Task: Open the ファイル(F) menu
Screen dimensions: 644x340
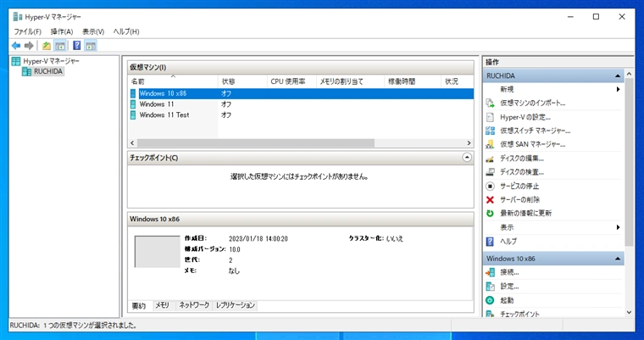Action: click(x=27, y=31)
